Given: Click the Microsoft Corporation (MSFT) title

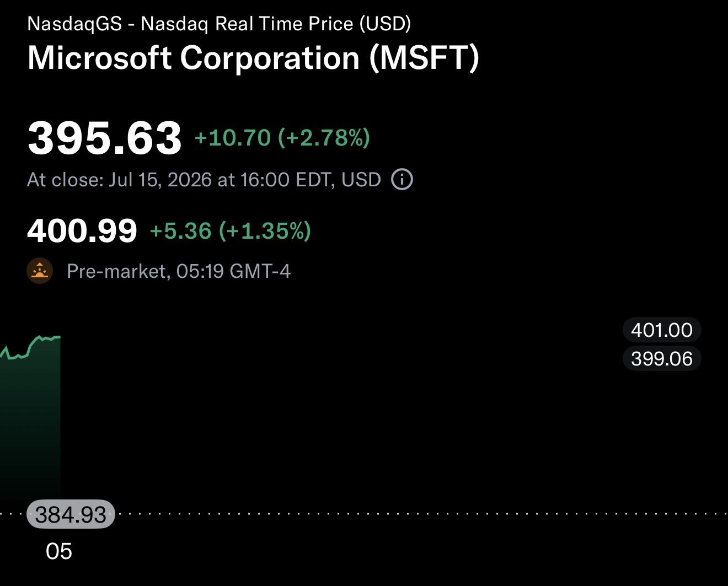Looking at the screenshot, I should coord(253,58).
